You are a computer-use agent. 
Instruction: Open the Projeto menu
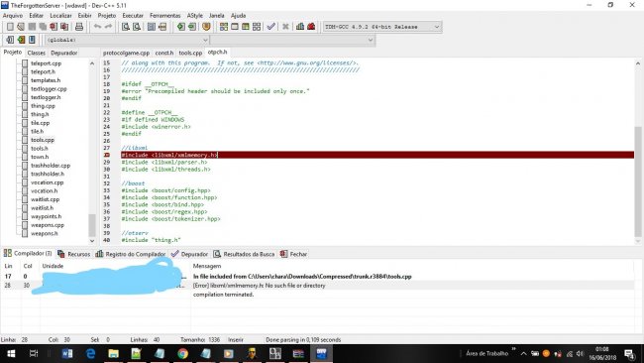pyautogui.click(x=107, y=16)
